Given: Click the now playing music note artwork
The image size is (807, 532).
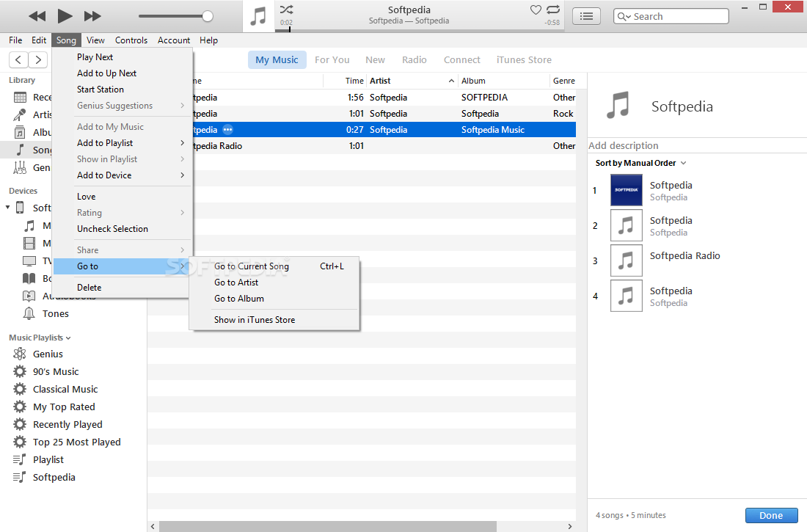Looking at the screenshot, I should click(x=258, y=16).
